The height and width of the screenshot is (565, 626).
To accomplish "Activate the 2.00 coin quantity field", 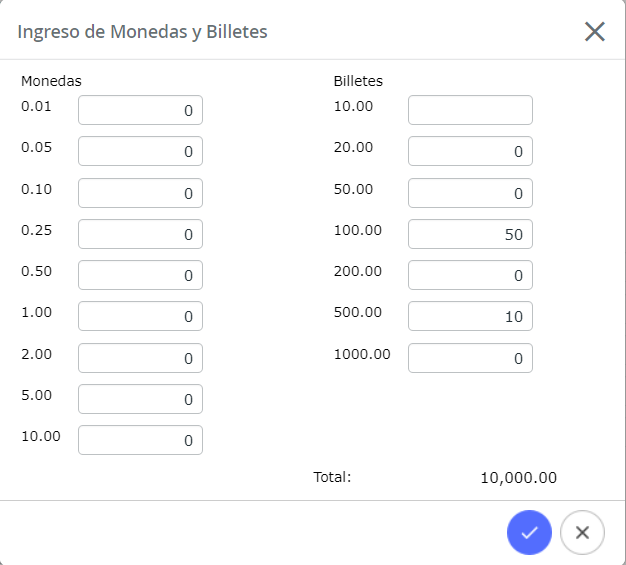I will 141,358.
